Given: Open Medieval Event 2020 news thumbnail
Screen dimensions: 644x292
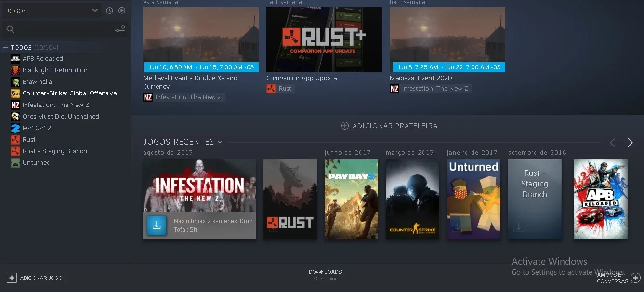Looking at the screenshot, I should [447, 40].
